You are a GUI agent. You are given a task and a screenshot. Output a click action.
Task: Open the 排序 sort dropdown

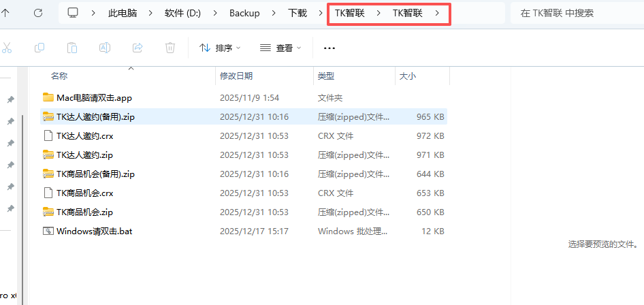point(220,48)
